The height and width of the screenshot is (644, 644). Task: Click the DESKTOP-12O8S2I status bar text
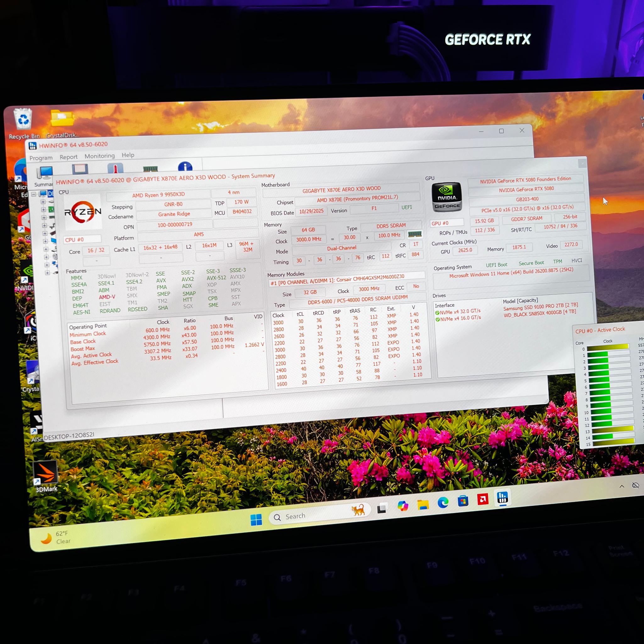click(69, 436)
